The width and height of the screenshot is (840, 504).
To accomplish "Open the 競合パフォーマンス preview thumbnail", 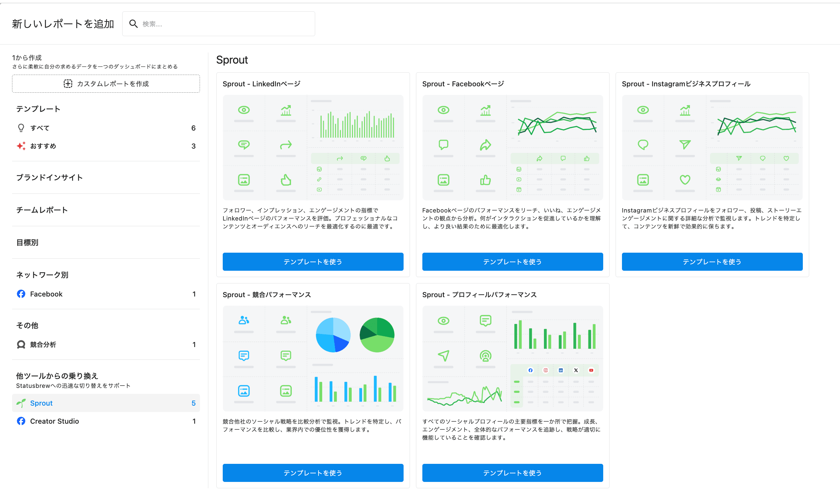I will pos(312,358).
